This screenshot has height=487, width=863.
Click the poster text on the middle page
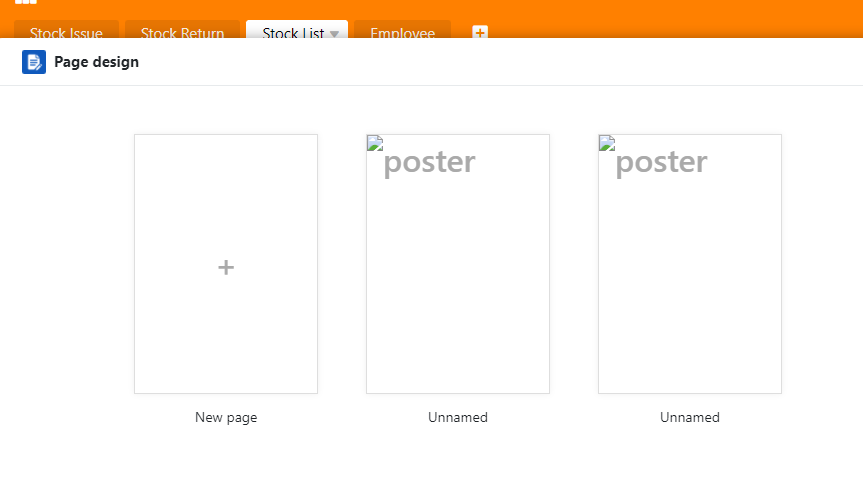430,162
